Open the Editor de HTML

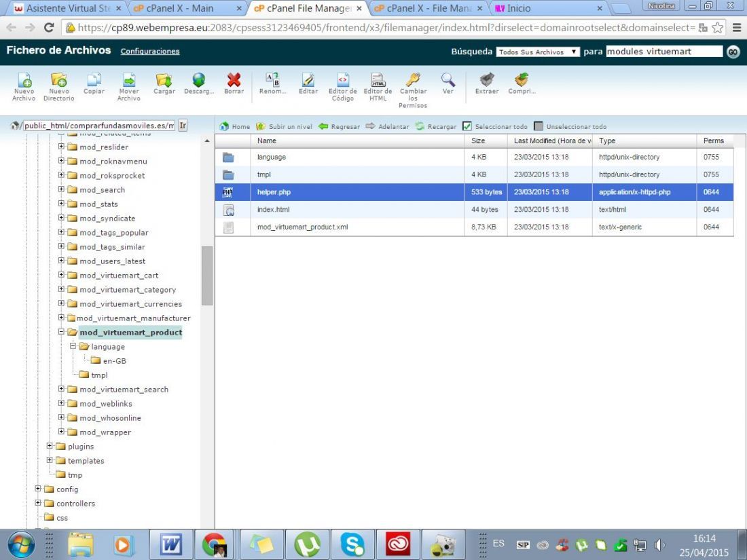click(378, 87)
